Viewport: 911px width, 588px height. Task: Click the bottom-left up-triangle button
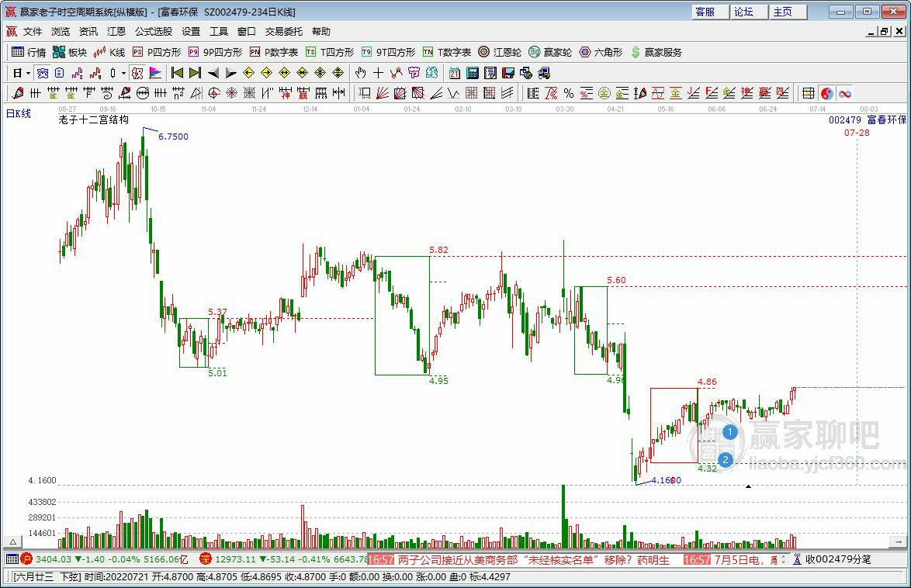pyautogui.click(x=12, y=541)
